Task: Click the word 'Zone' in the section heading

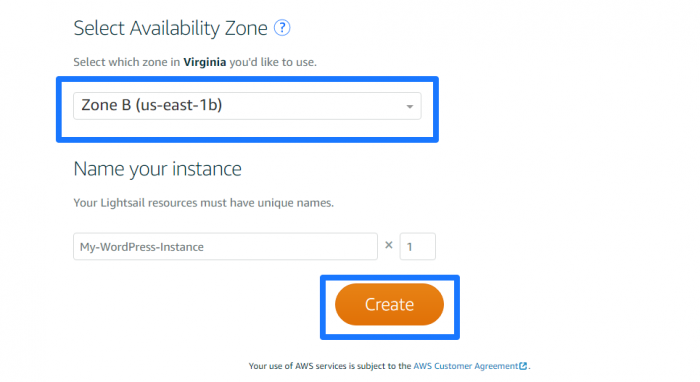Action: click(x=246, y=28)
